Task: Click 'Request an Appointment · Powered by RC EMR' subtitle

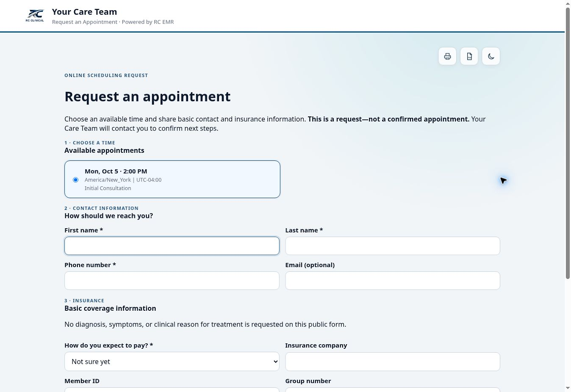Action: tap(113, 22)
